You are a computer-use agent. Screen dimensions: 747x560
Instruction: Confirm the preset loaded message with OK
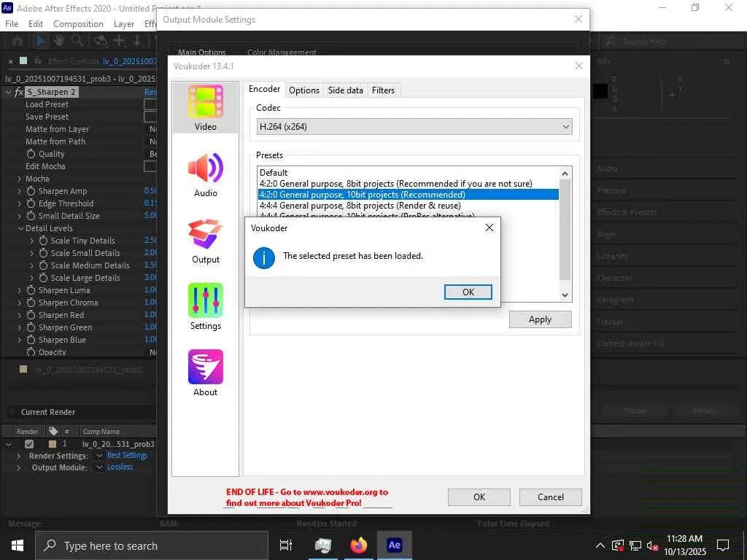point(468,292)
